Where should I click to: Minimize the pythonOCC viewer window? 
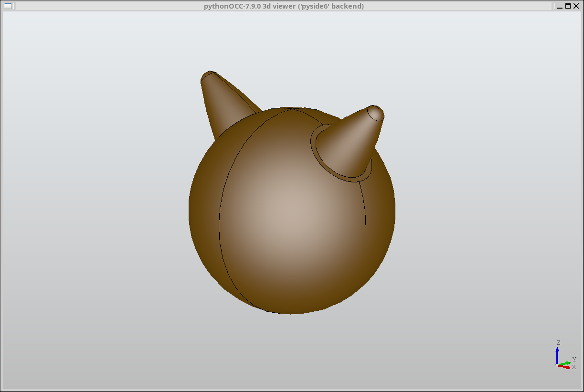pyautogui.click(x=559, y=6)
